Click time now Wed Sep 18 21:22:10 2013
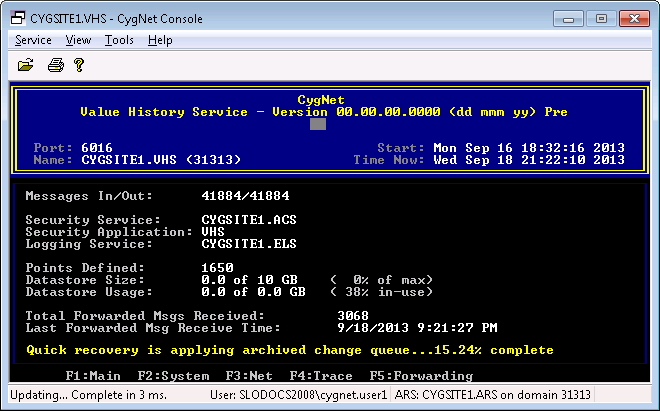 (529, 160)
